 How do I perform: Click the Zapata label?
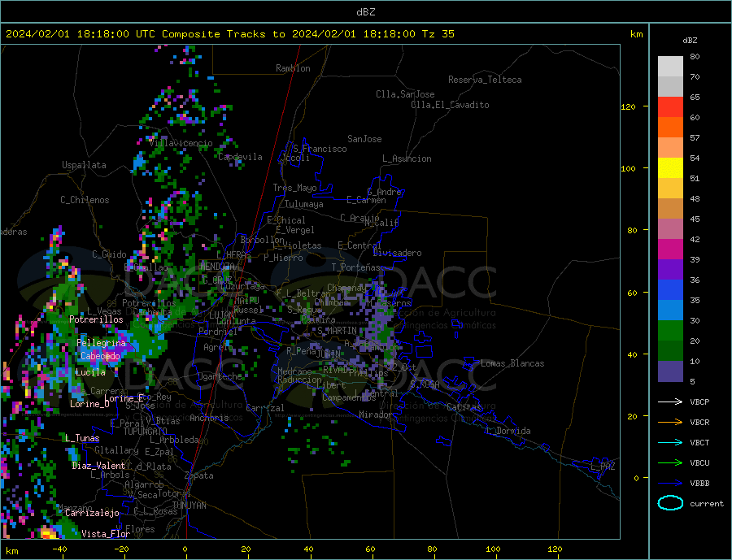(199, 475)
